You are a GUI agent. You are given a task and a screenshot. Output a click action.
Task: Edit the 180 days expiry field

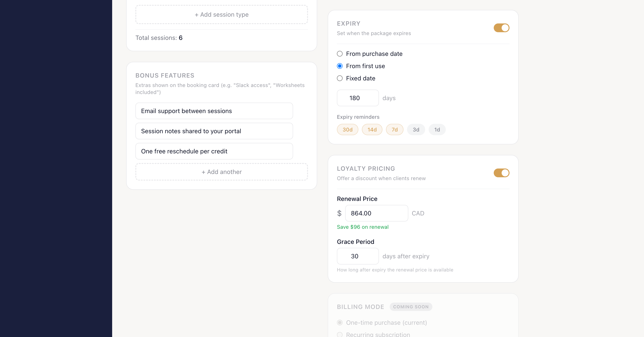click(358, 98)
